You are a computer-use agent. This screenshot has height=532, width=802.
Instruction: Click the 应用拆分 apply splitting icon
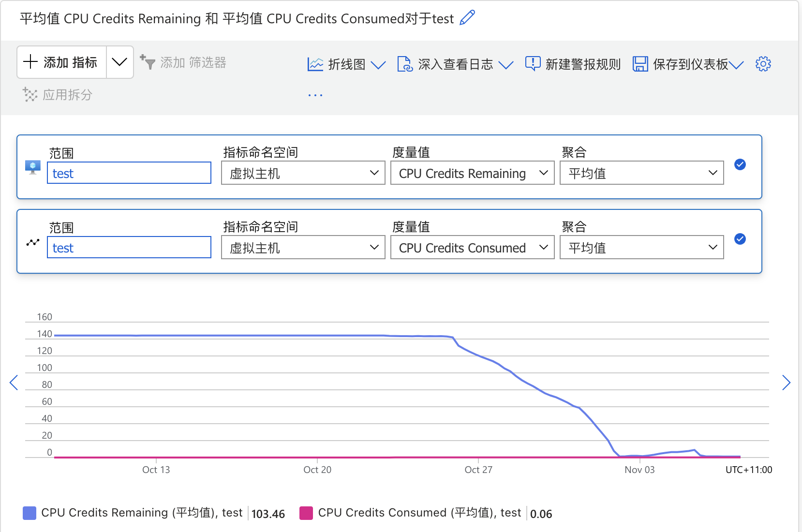(x=30, y=95)
